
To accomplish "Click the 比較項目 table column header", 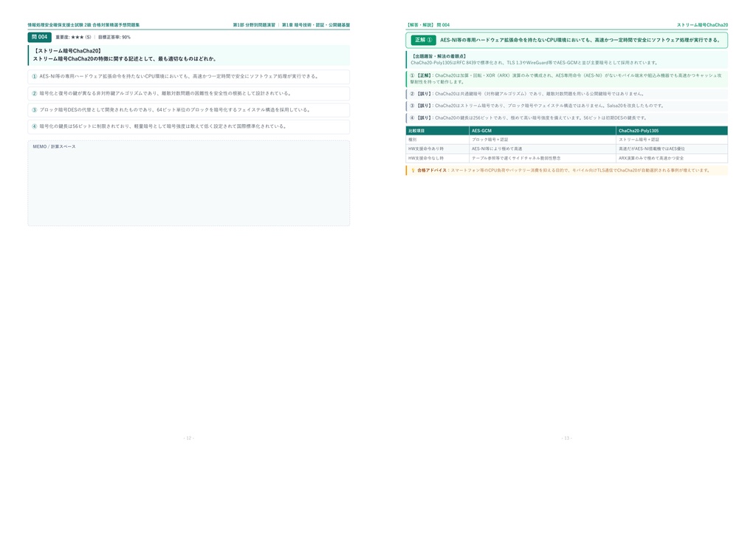I will point(437,131).
